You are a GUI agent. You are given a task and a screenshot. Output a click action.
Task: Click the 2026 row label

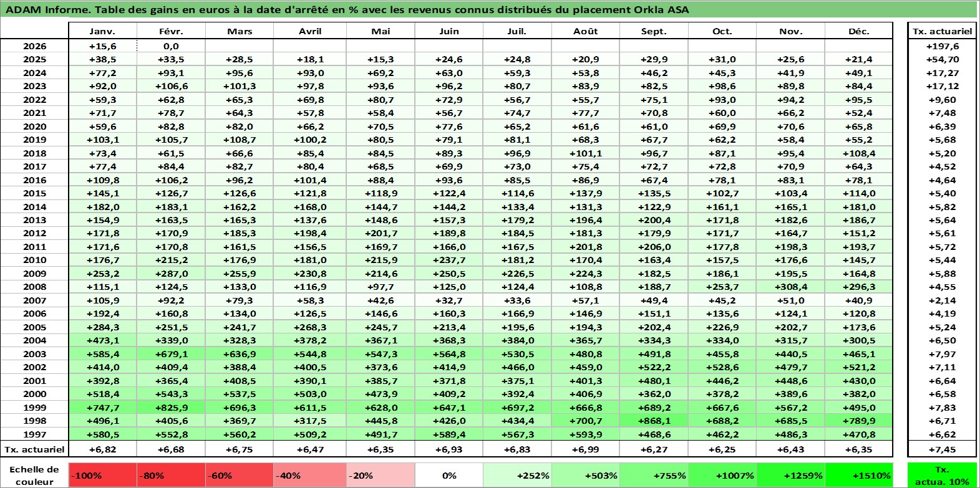tap(34, 46)
